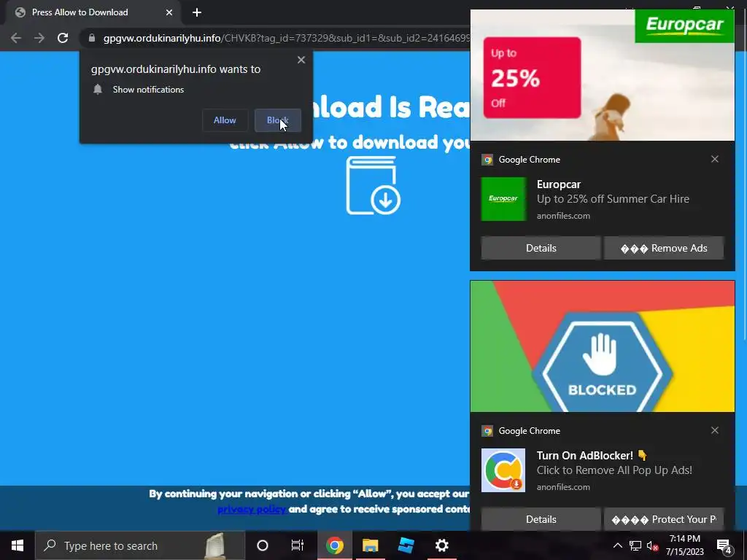Screen dimensions: 747x560
Task: Open the Windows Start menu
Action: pyautogui.click(x=18, y=545)
